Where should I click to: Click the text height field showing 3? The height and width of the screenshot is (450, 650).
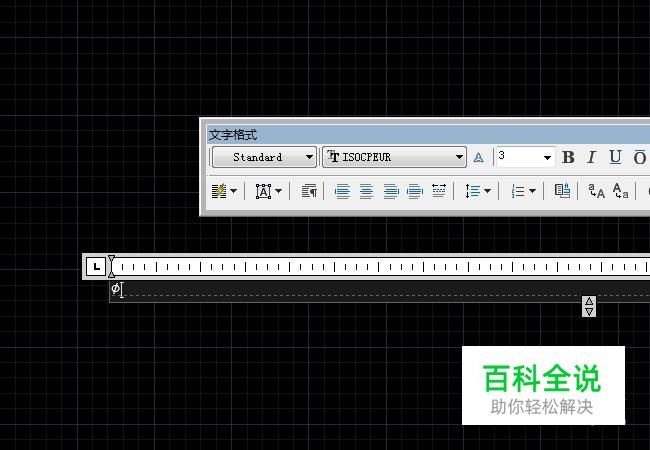pos(518,157)
